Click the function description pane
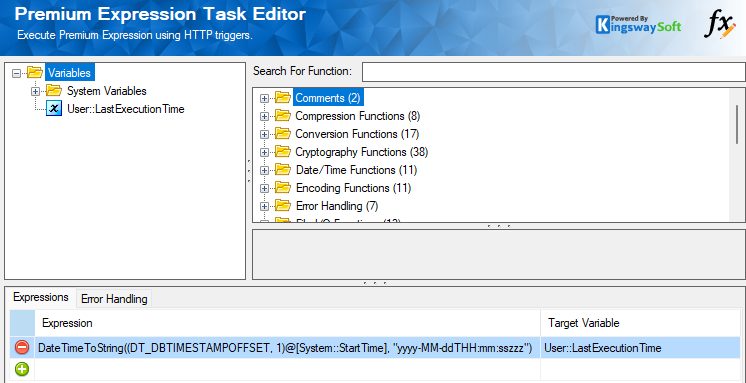The image size is (746, 383). point(499,255)
